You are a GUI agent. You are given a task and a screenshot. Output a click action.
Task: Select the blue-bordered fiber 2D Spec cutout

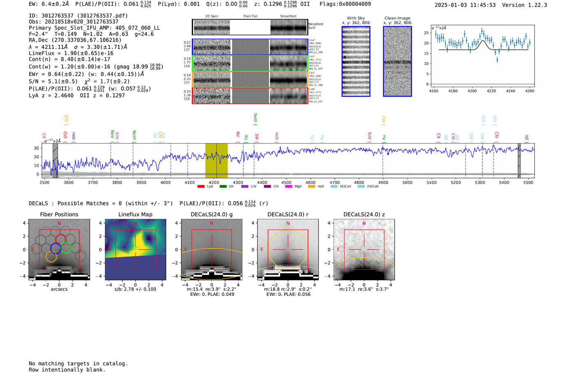click(x=211, y=47)
